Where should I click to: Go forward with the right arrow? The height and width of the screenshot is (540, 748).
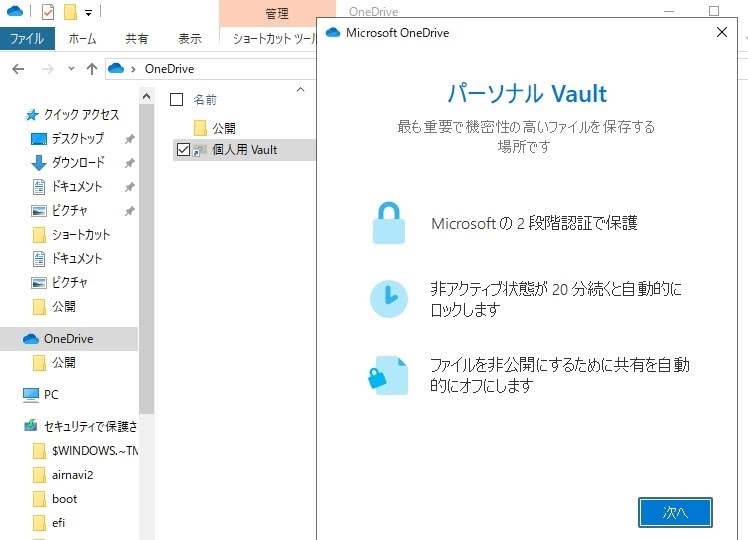coord(48,69)
